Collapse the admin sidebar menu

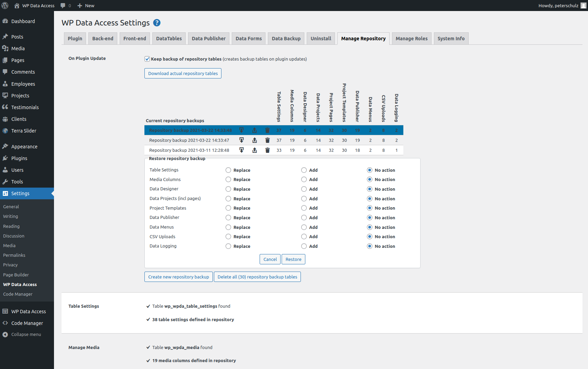pos(26,335)
